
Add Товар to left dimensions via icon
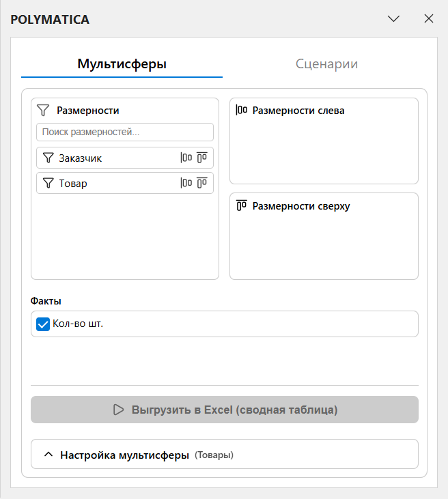click(186, 183)
